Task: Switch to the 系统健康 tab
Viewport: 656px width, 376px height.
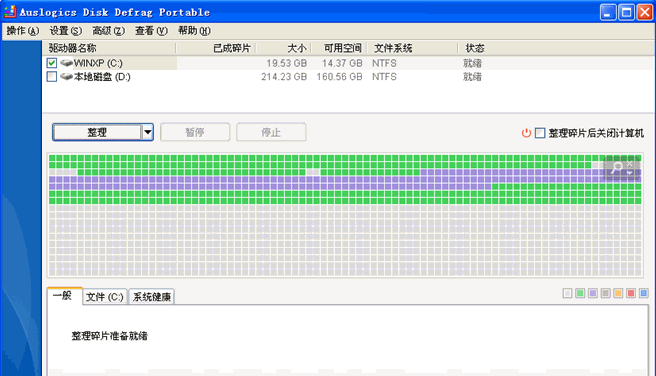Action: 151,297
